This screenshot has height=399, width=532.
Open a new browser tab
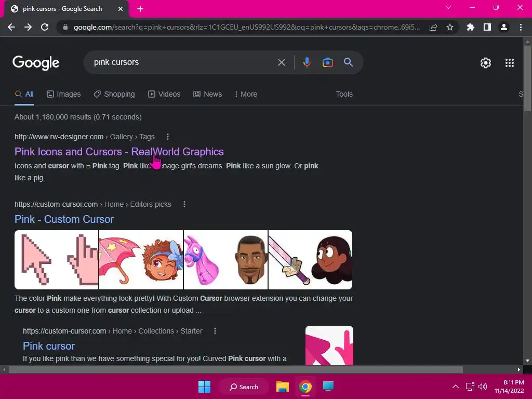tap(140, 9)
